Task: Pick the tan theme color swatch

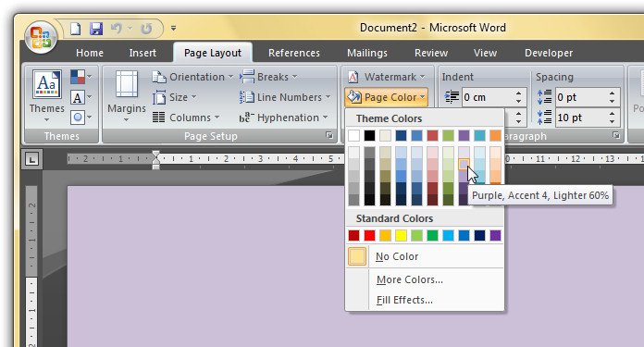Action: tap(385, 135)
